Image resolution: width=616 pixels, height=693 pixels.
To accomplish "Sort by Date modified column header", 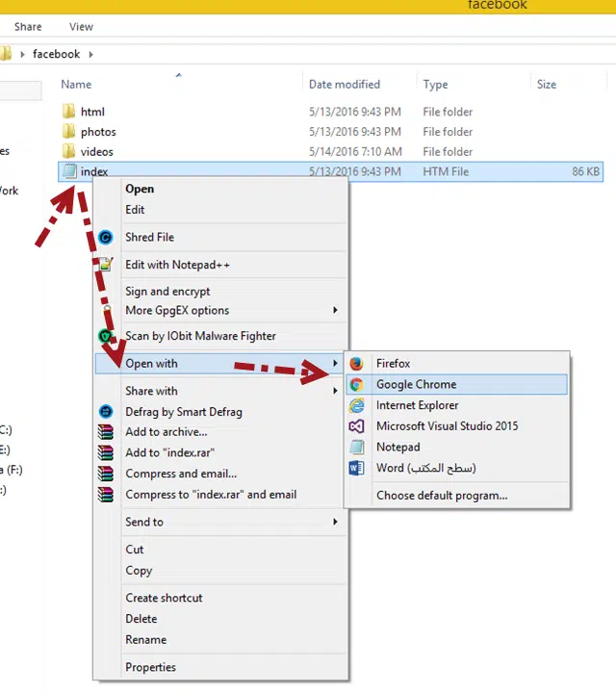I will [x=345, y=85].
